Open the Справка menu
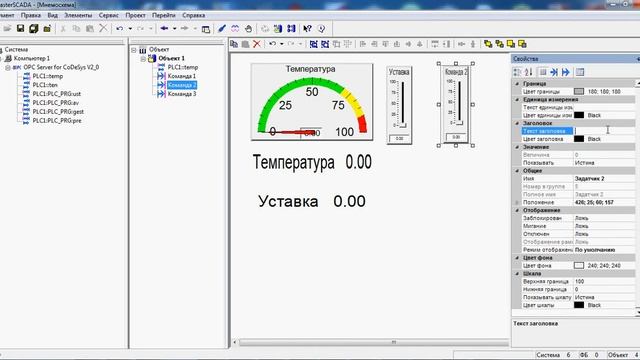640x360 pixels. pos(193,15)
